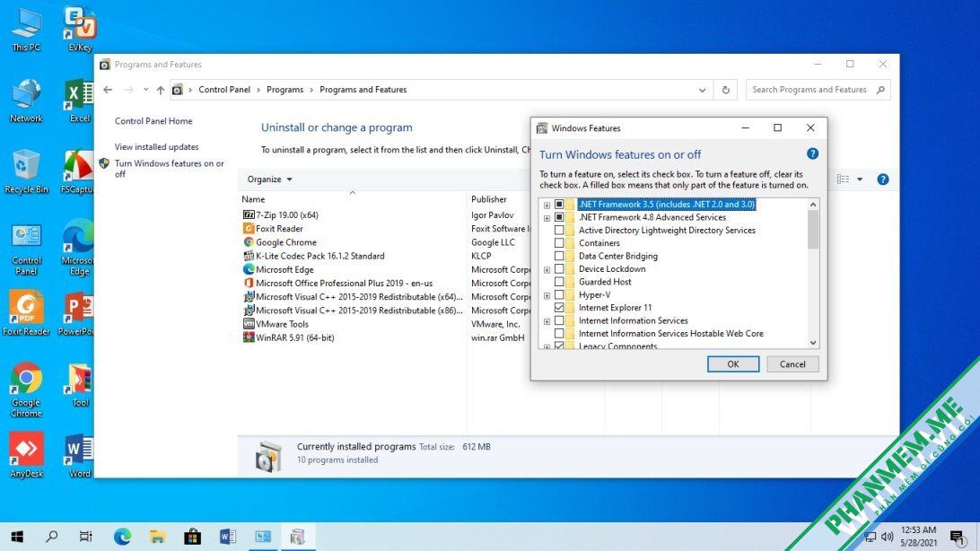Open the notification center icon
Screen dimensions: 980x551
pos(958,537)
